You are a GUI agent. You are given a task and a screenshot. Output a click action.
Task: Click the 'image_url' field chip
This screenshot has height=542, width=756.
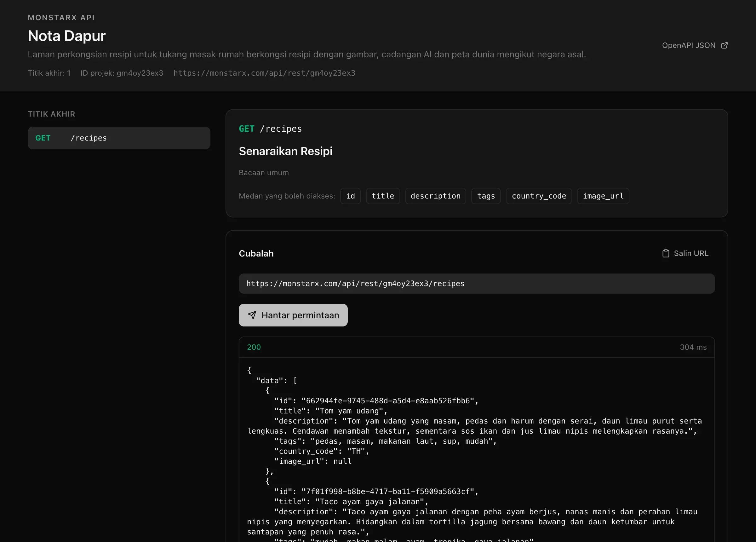click(603, 196)
